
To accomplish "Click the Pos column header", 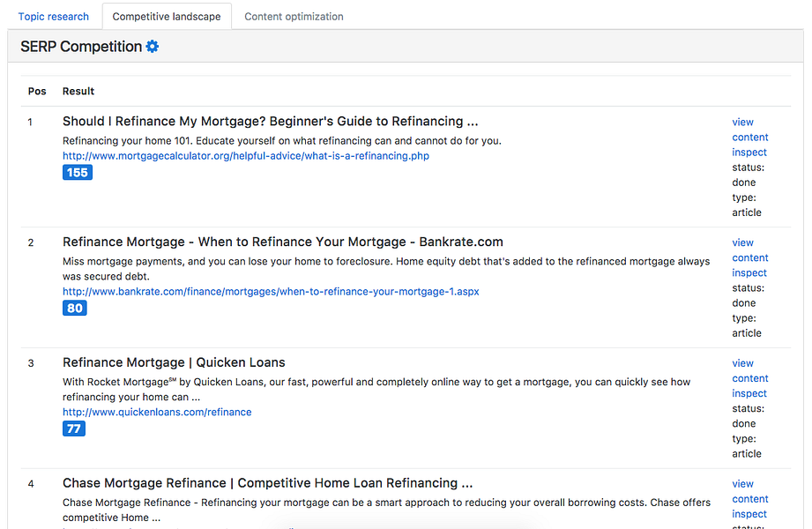I will point(37,91).
